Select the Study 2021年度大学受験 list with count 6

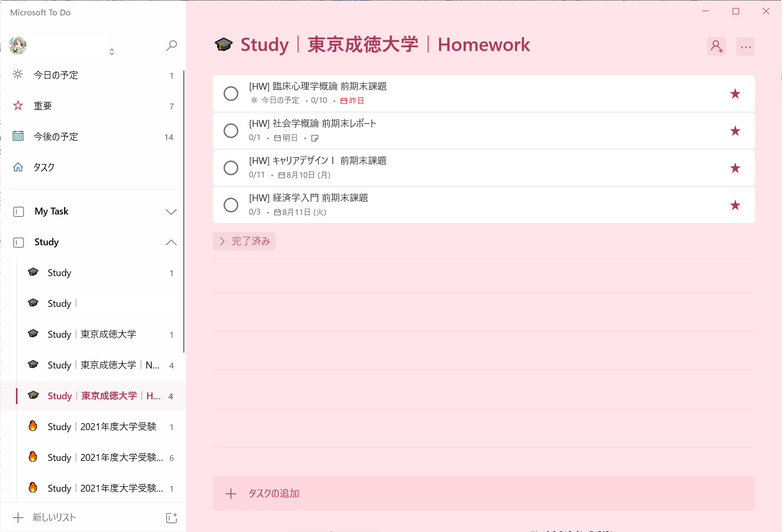point(105,458)
